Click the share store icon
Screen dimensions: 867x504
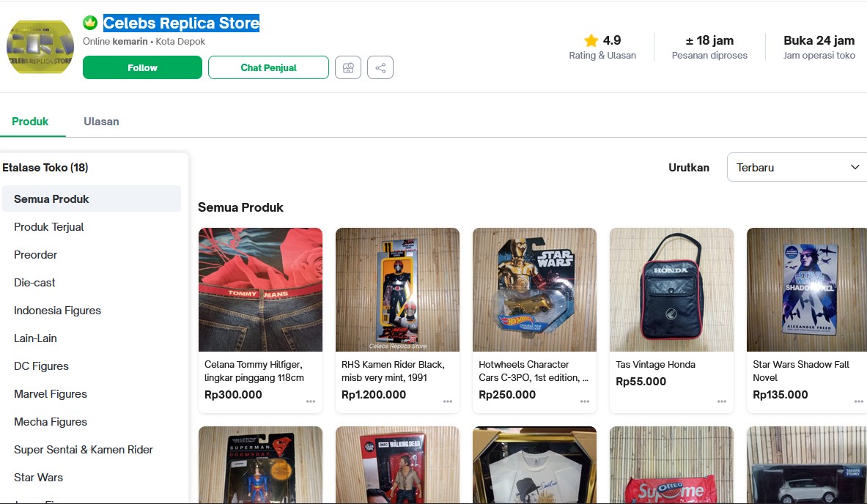click(x=380, y=67)
